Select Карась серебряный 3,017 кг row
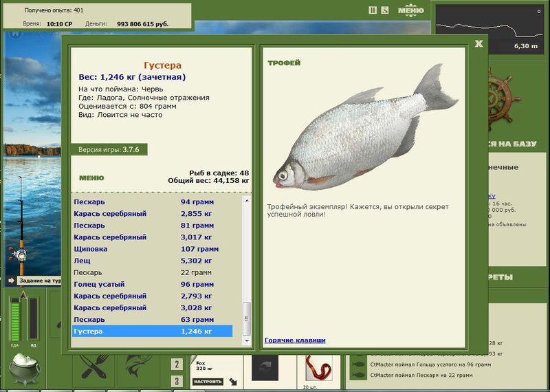 (x=152, y=237)
